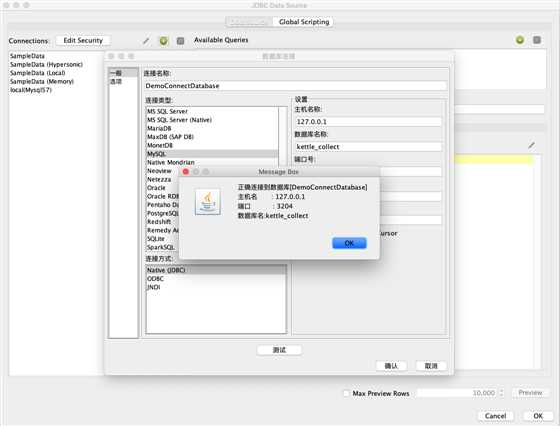Click the Max Preview Rows value field

click(x=457, y=393)
